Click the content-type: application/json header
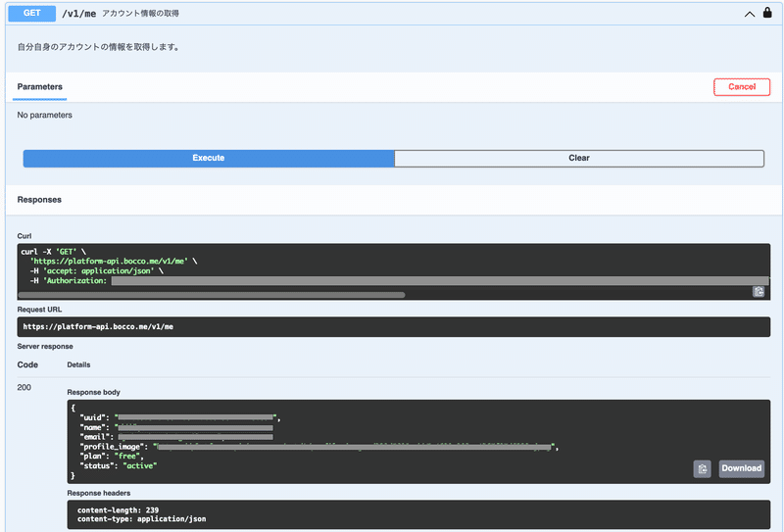Image resolution: width=784 pixels, height=532 pixels. pyautogui.click(x=141, y=519)
